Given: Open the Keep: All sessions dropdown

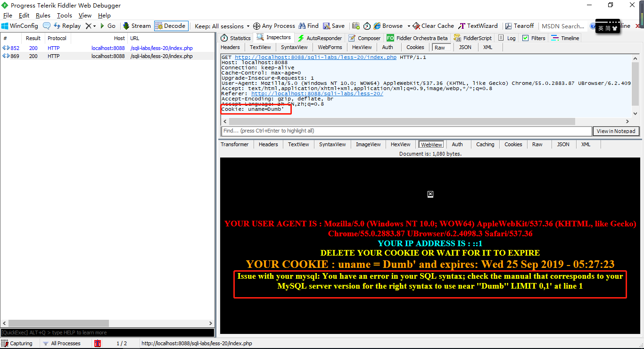Looking at the screenshot, I should pos(222,26).
